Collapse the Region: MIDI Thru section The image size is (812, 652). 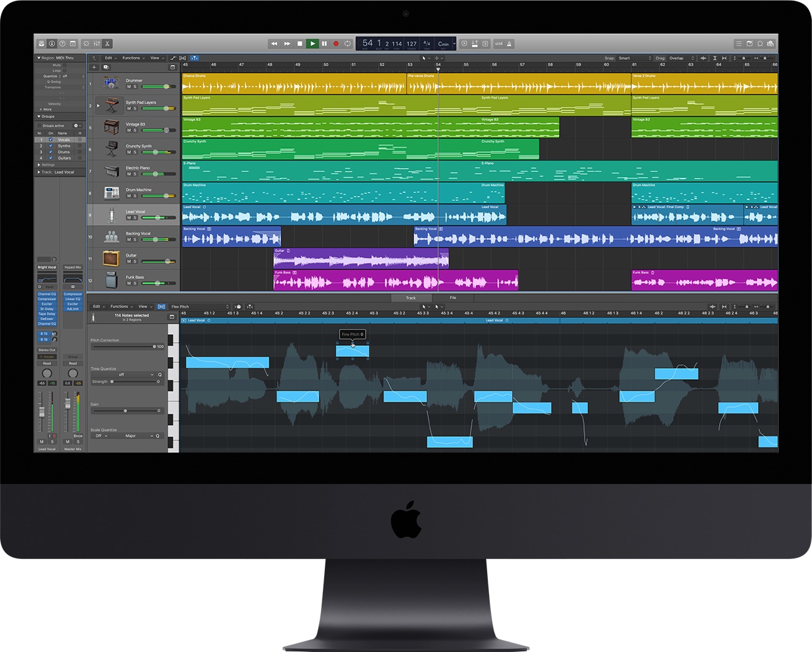click(38, 58)
